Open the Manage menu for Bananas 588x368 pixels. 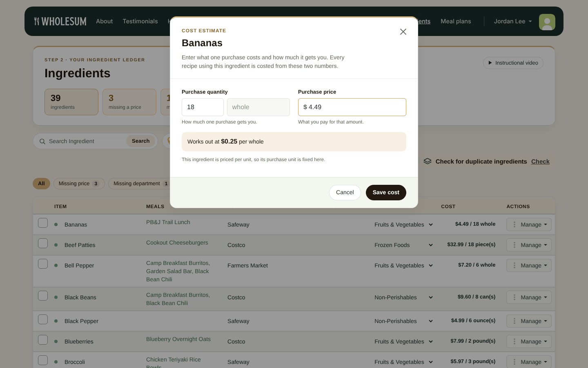529,224
